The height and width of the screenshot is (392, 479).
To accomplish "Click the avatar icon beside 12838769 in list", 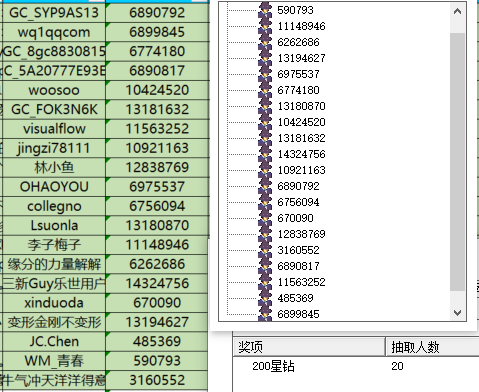I will click(265, 234).
